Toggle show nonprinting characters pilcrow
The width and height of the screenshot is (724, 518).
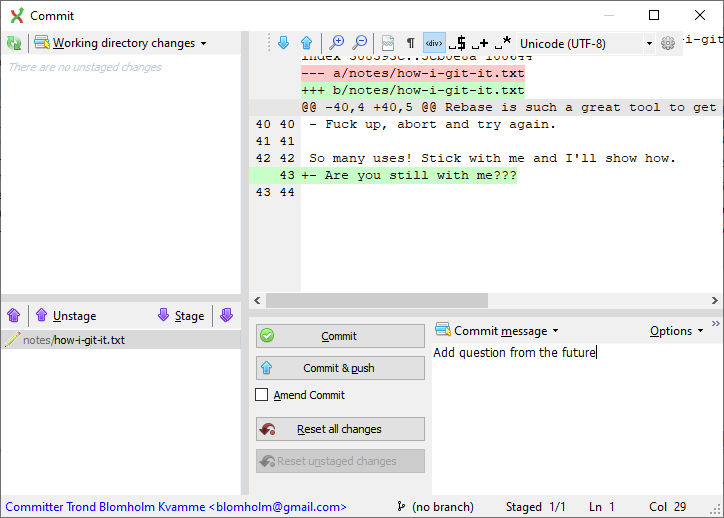(410, 43)
